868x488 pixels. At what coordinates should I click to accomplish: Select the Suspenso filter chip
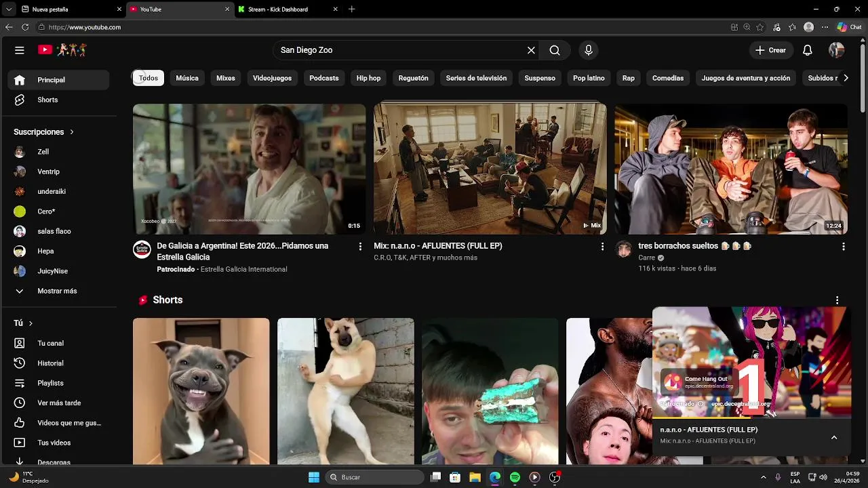tap(540, 78)
